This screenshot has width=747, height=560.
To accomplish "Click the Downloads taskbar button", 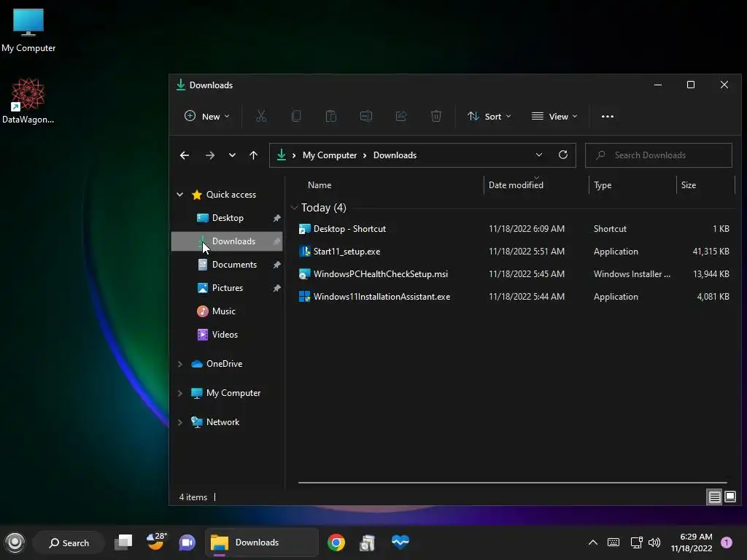I will pyautogui.click(x=262, y=542).
